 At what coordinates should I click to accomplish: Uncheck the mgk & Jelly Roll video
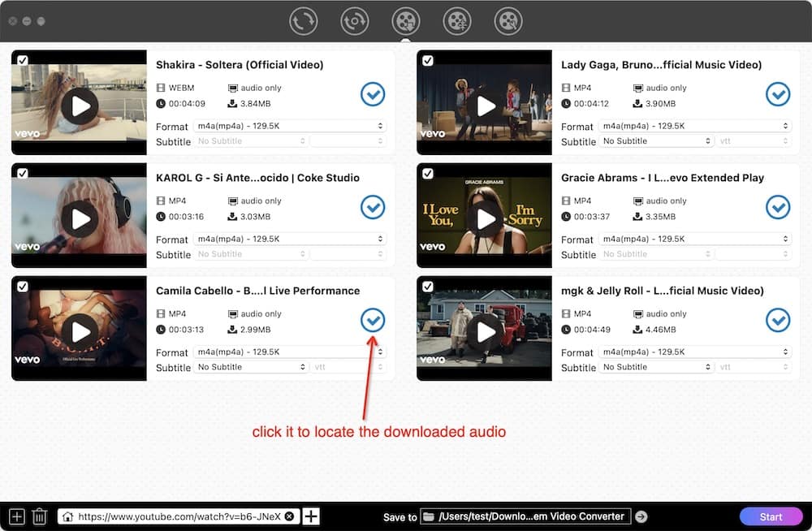(x=428, y=285)
